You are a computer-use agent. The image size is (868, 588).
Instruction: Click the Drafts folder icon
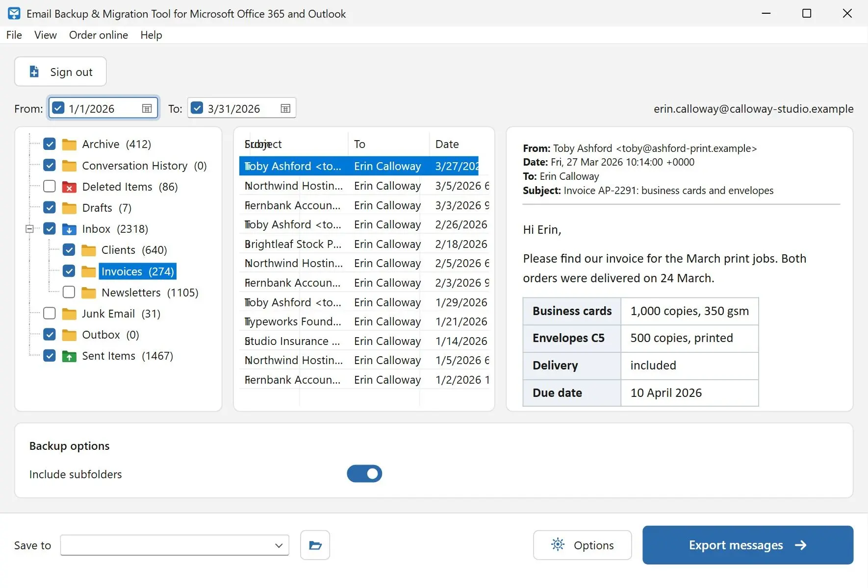(x=69, y=208)
